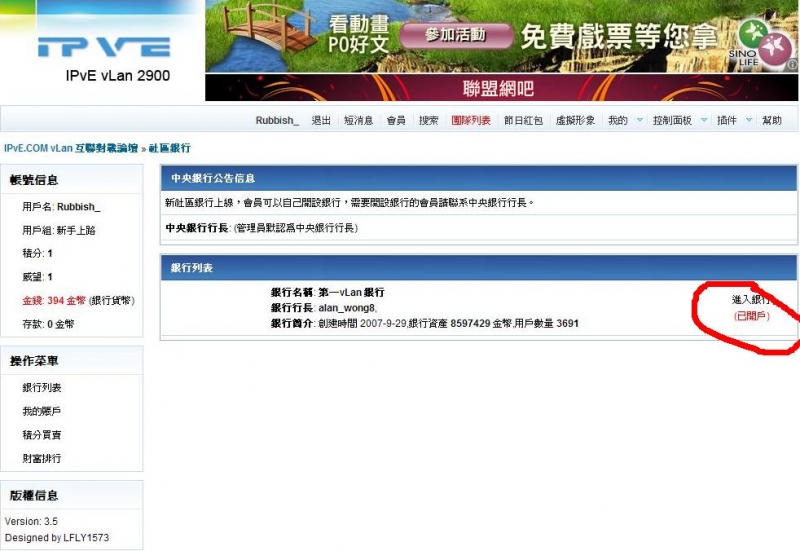
Task: Go to IPvE.COM vLan 互聯對戰論壇 breadcrumb
Action: [x=71, y=148]
